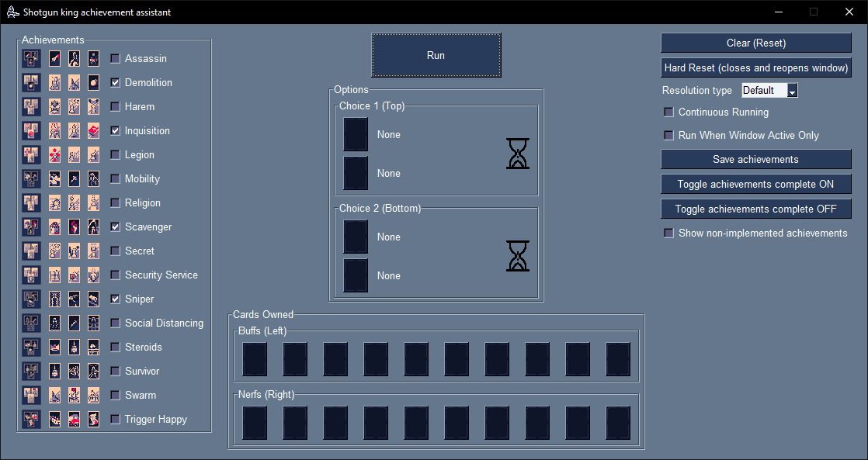
Task: Open the Resolution type dropdown
Action: point(792,90)
